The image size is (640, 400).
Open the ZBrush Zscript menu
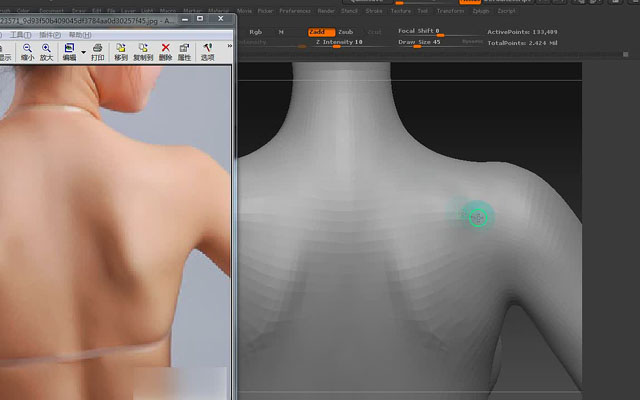pos(507,11)
